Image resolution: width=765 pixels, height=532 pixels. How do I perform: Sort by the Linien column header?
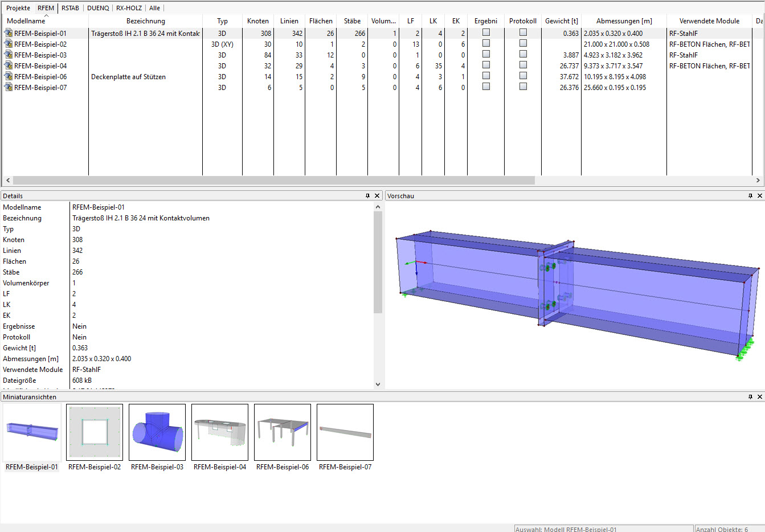(289, 21)
